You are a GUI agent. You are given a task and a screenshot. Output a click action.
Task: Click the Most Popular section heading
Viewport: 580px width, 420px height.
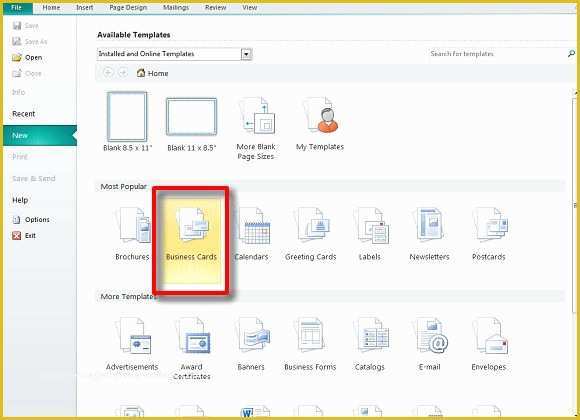coord(124,187)
